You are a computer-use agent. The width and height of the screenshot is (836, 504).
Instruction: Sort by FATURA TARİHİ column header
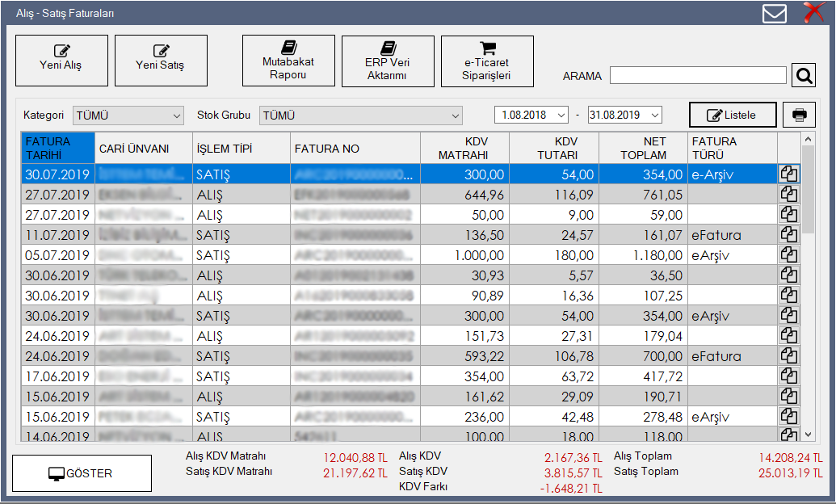click(x=57, y=148)
